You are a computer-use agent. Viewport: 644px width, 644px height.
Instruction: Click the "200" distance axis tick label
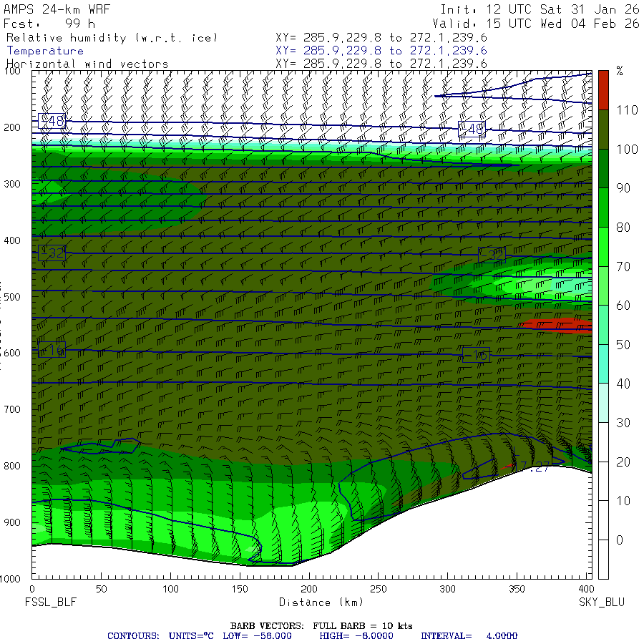(309, 589)
